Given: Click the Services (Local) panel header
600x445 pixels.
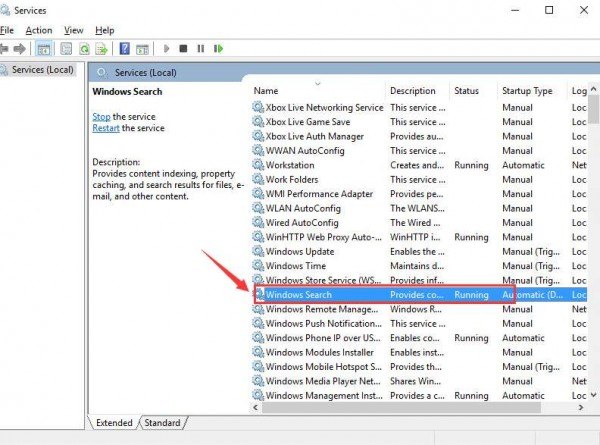Looking at the screenshot, I should coord(145,72).
